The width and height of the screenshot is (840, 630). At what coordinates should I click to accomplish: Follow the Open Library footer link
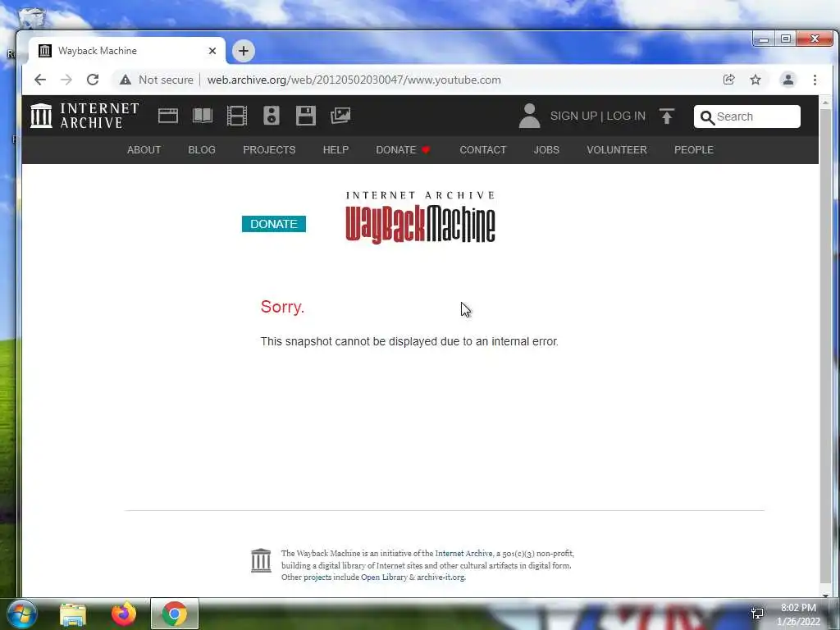click(384, 577)
